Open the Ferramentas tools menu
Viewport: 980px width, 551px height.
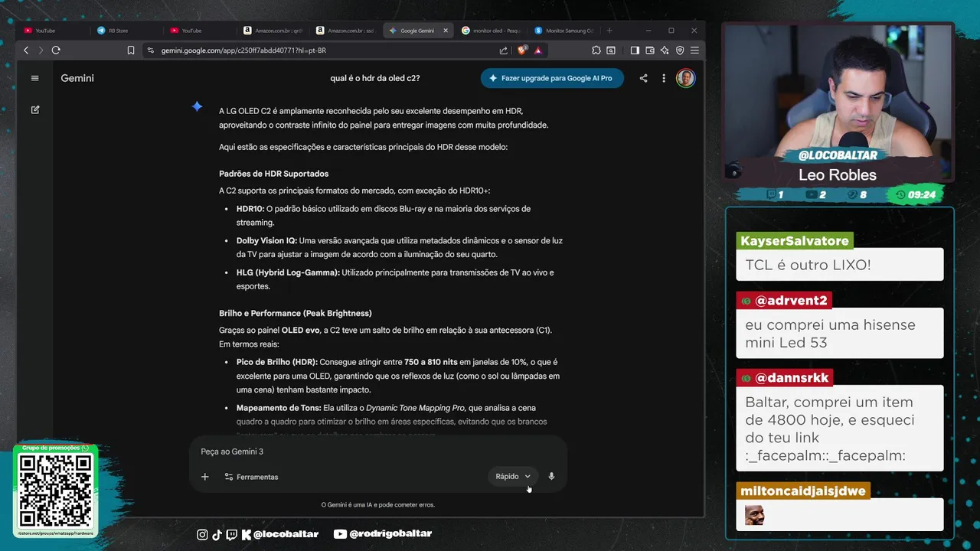tap(251, 477)
